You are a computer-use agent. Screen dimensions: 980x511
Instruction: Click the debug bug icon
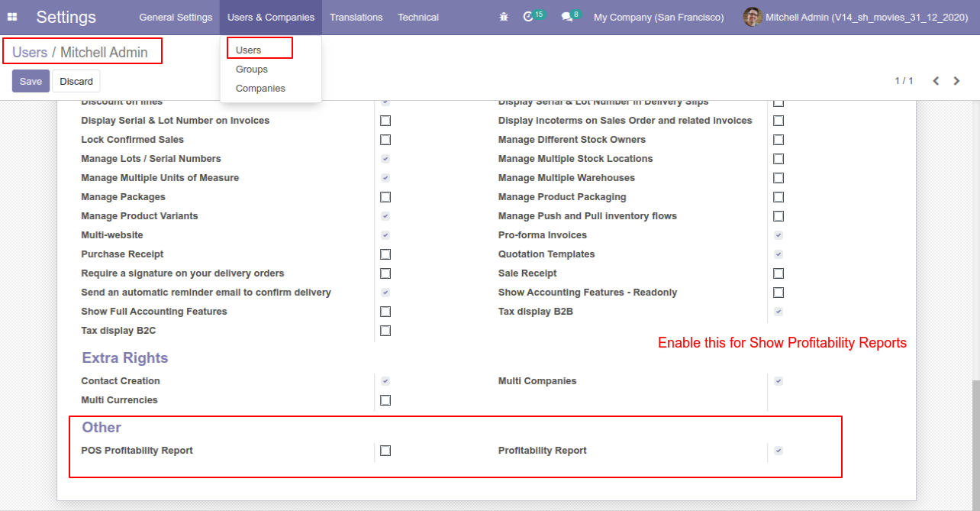pos(503,17)
